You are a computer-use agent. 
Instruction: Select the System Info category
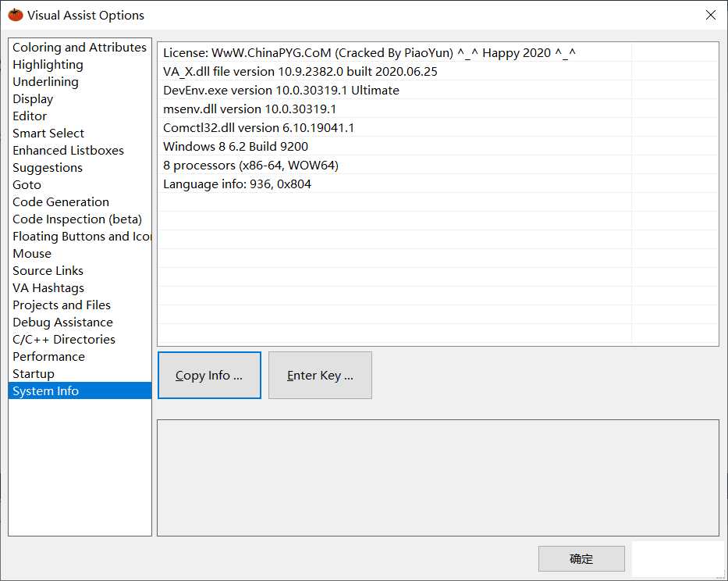pos(80,391)
